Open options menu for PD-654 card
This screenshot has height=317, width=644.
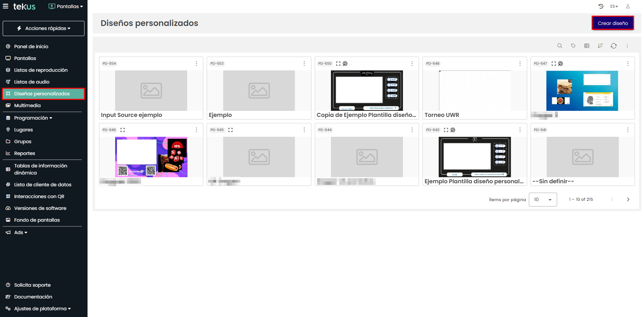(x=196, y=63)
